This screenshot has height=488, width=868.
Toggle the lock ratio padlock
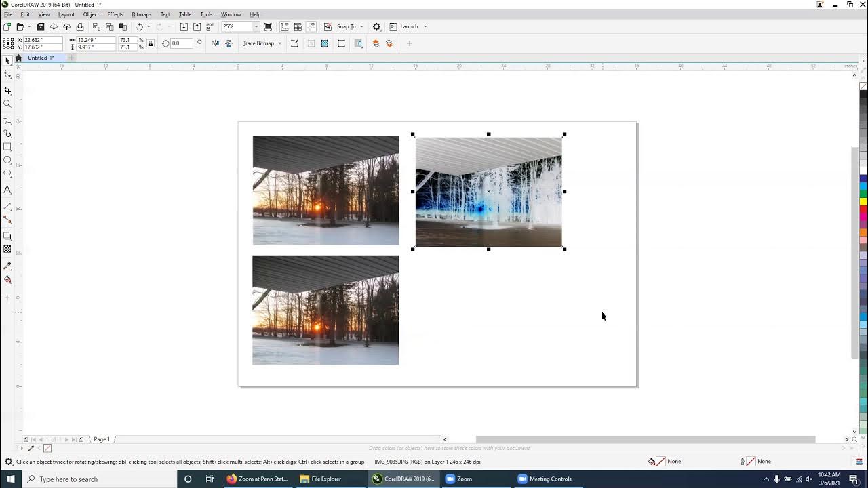click(x=150, y=43)
